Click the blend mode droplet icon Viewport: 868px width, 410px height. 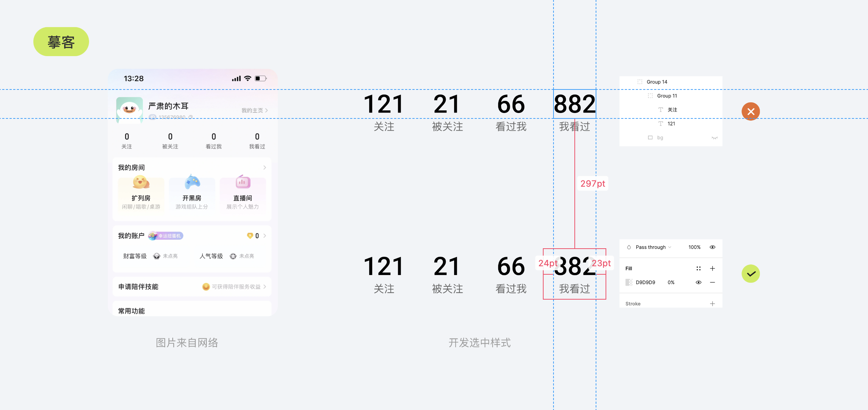[629, 247]
